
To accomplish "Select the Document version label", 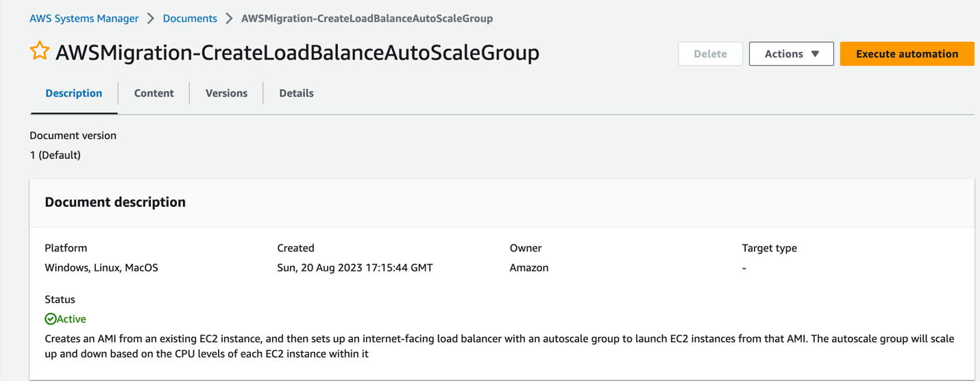I will point(73,136).
